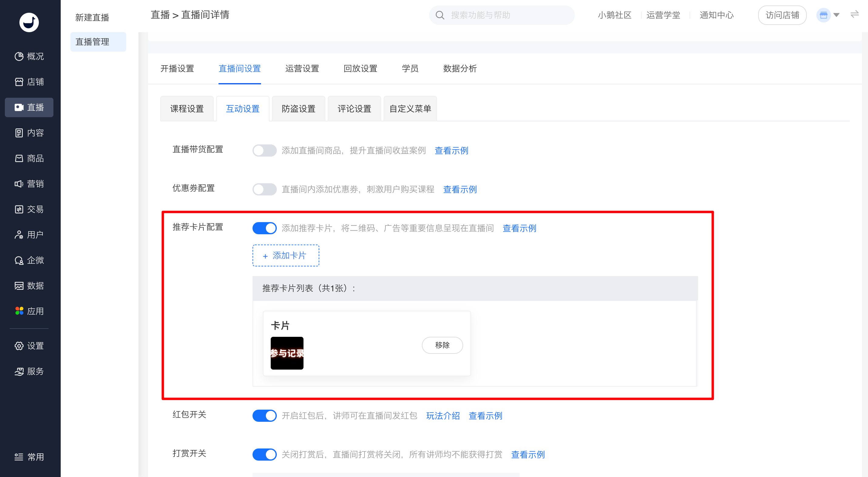The image size is (868, 477).
Task: Open the 数据分析 tab
Action: (460, 69)
